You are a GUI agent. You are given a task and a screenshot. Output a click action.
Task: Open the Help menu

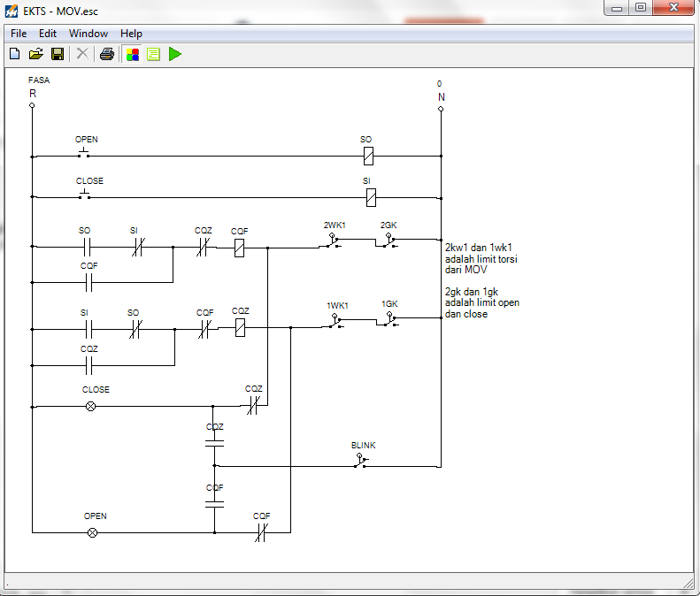point(131,34)
